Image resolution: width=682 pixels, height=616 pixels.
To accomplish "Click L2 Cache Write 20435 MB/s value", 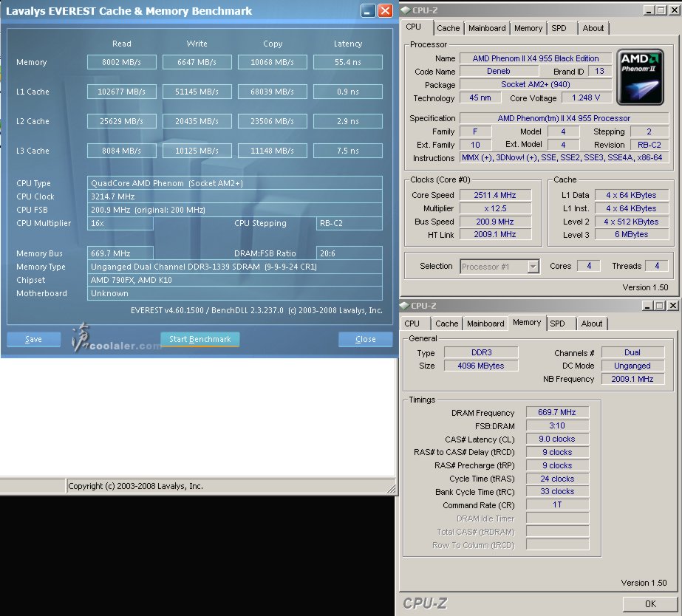I will coord(197,121).
